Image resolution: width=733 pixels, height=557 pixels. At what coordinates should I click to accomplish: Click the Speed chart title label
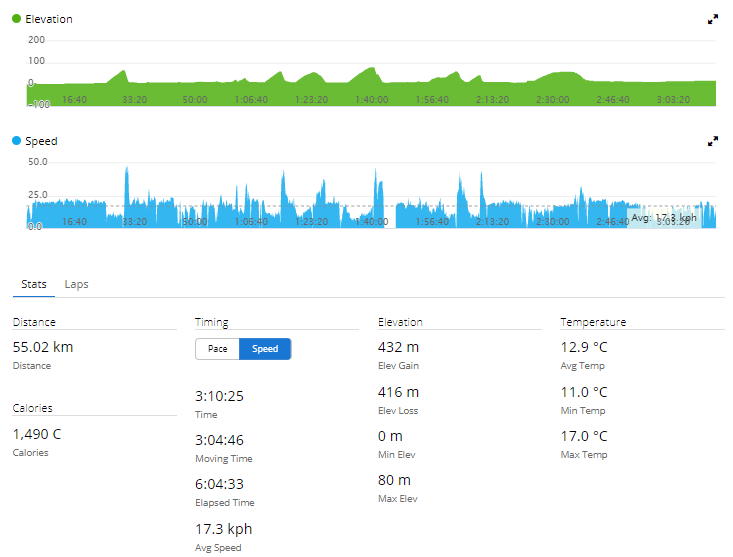[x=41, y=142]
